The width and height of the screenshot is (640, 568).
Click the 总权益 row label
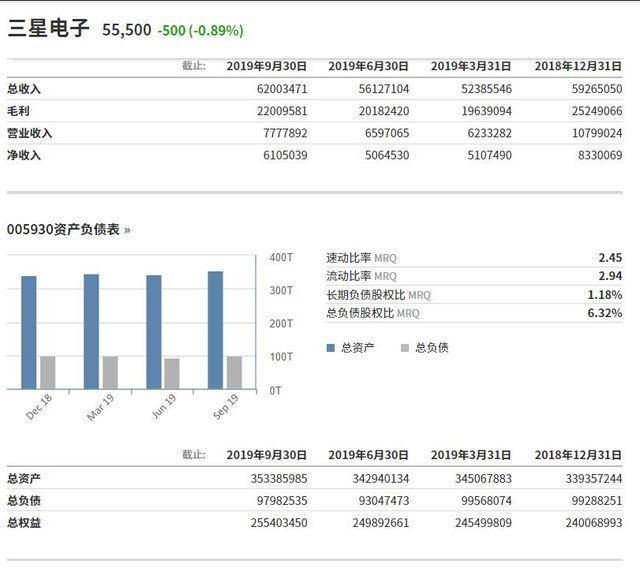24,523
